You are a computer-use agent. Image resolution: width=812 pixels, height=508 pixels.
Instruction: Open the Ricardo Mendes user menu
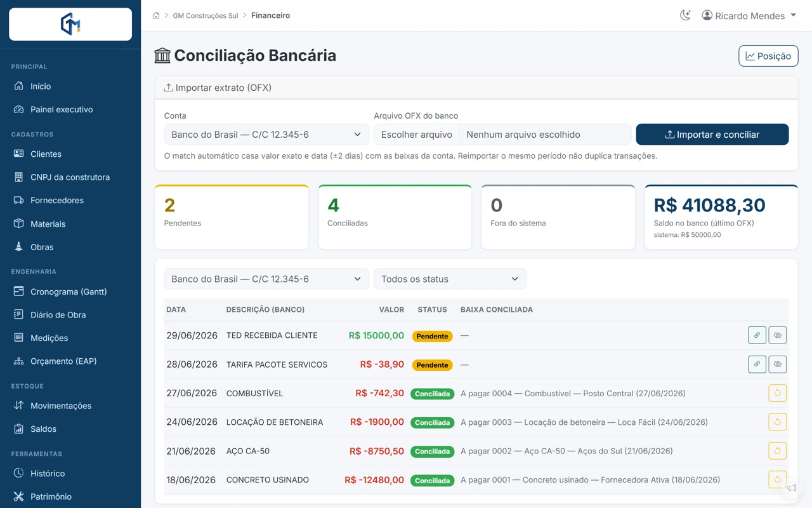[x=749, y=15]
